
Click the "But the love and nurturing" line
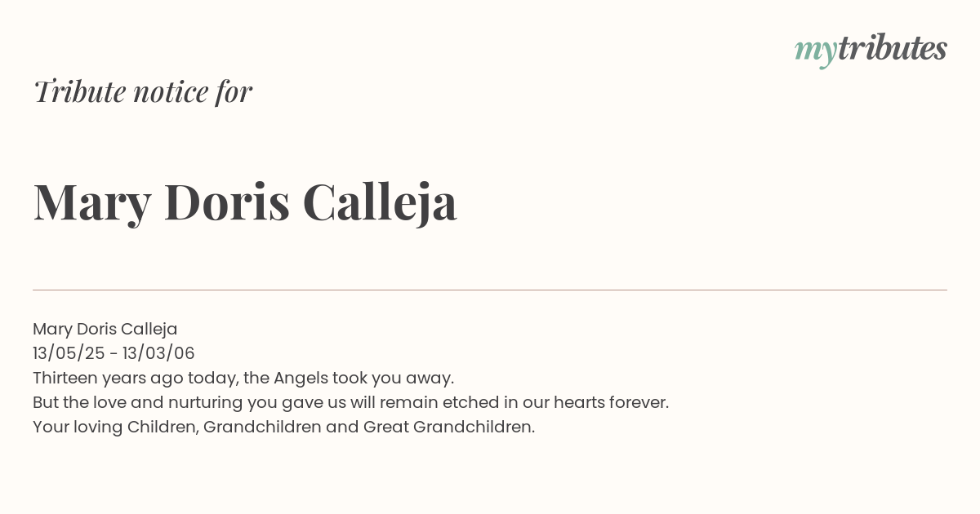pyautogui.click(x=351, y=402)
